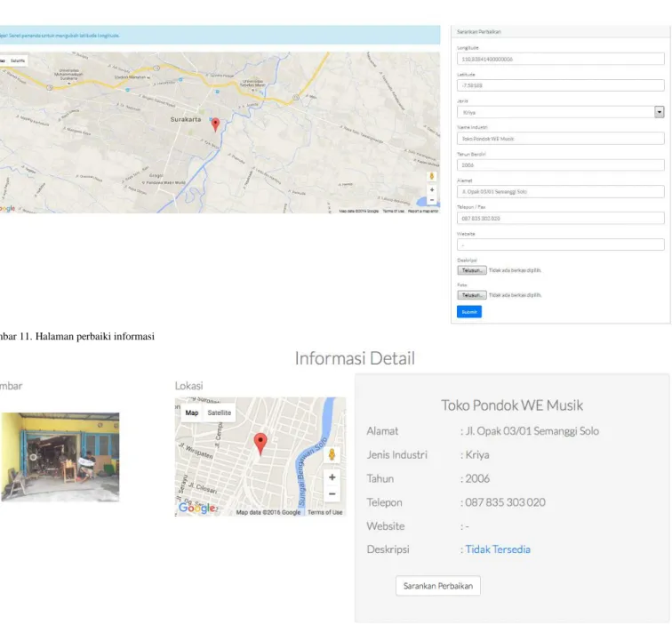Click the Tahun Berdiri field showing 2006

[x=560, y=165]
